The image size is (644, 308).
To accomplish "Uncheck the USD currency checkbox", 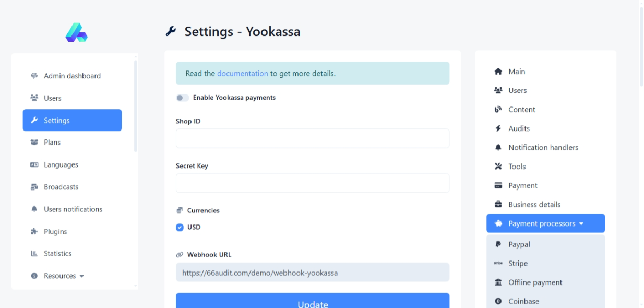I will tap(180, 227).
